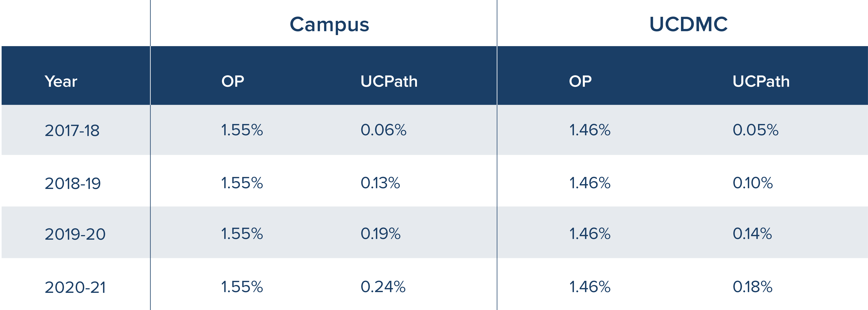Click the Campus group heading
The width and height of the screenshot is (868, 310).
tap(329, 25)
